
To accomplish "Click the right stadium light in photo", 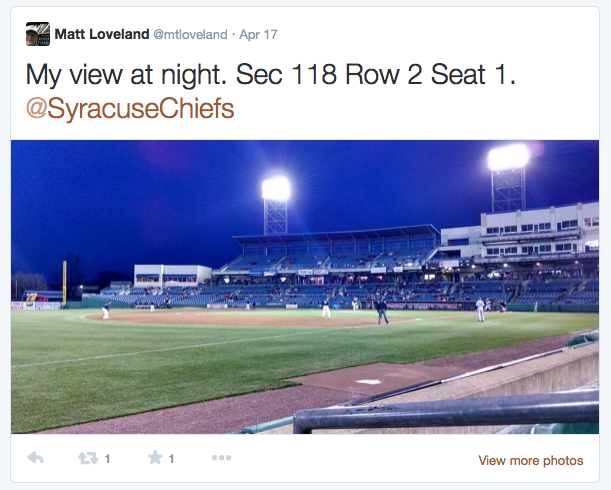I will pyautogui.click(x=508, y=157).
